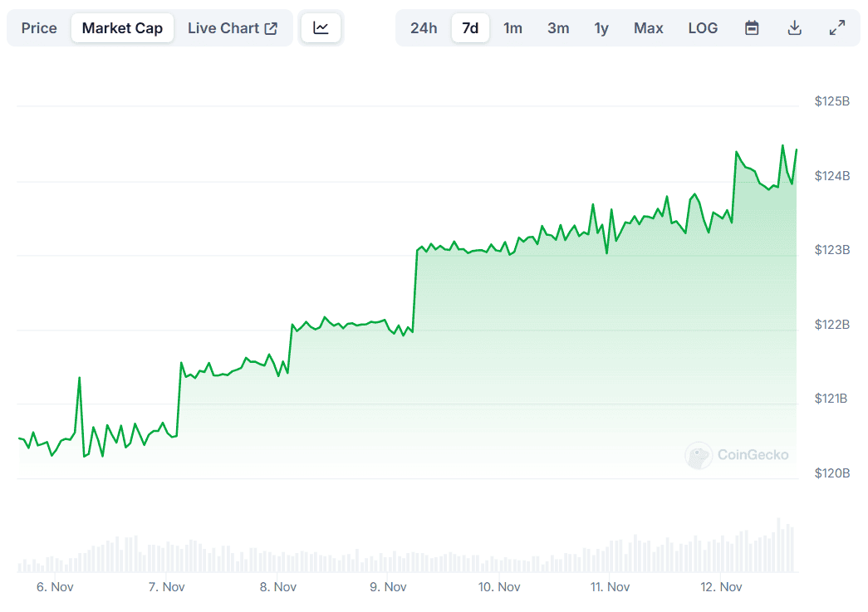Download the chart data

pyautogui.click(x=794, y=27)
